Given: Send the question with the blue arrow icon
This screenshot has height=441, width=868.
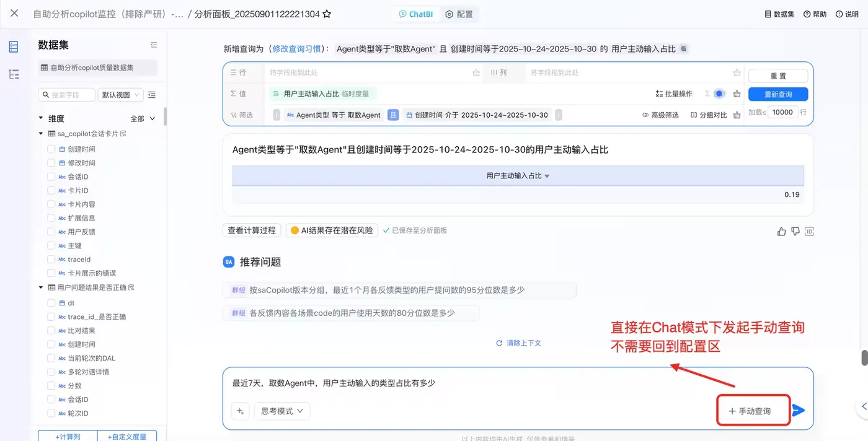Looking at the screenshot, I should click(x=799, y=411).
